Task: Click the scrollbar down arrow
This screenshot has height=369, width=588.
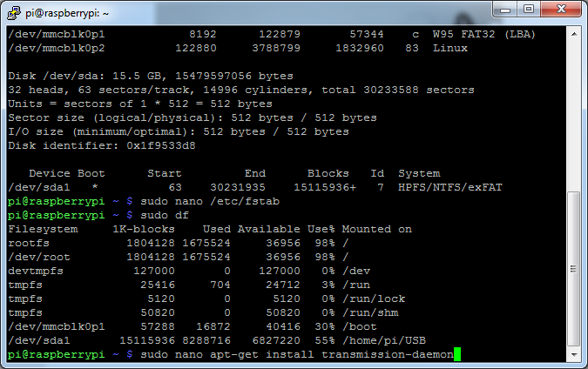Action: click(573, 355)
